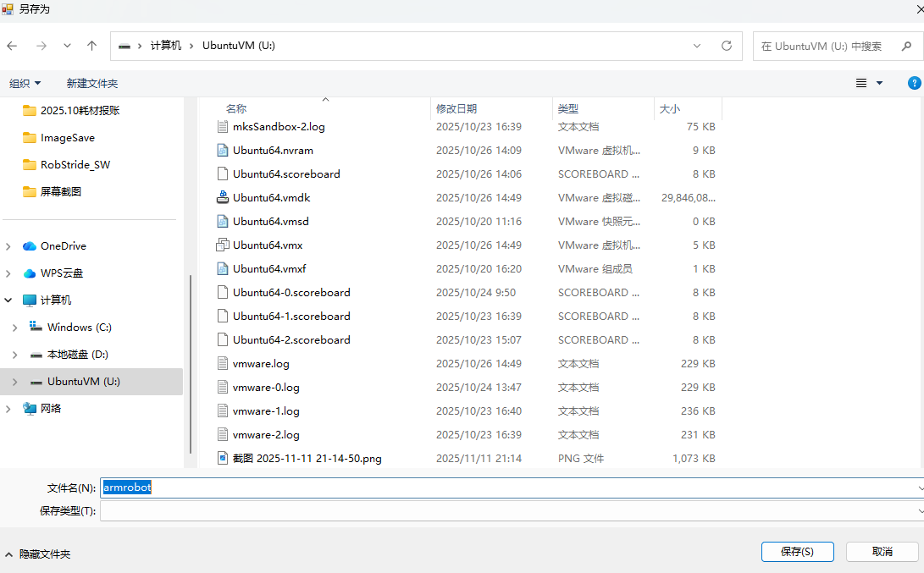
Task: Select the vmware.log file icon
Action: pyautogui.click(x=222, y=363)
